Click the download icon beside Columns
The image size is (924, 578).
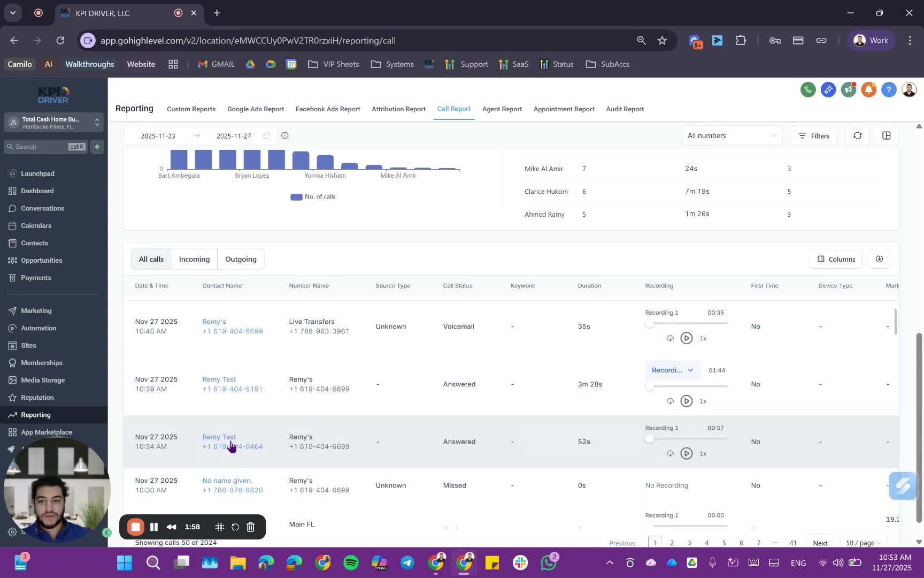(x=879, y=259)
